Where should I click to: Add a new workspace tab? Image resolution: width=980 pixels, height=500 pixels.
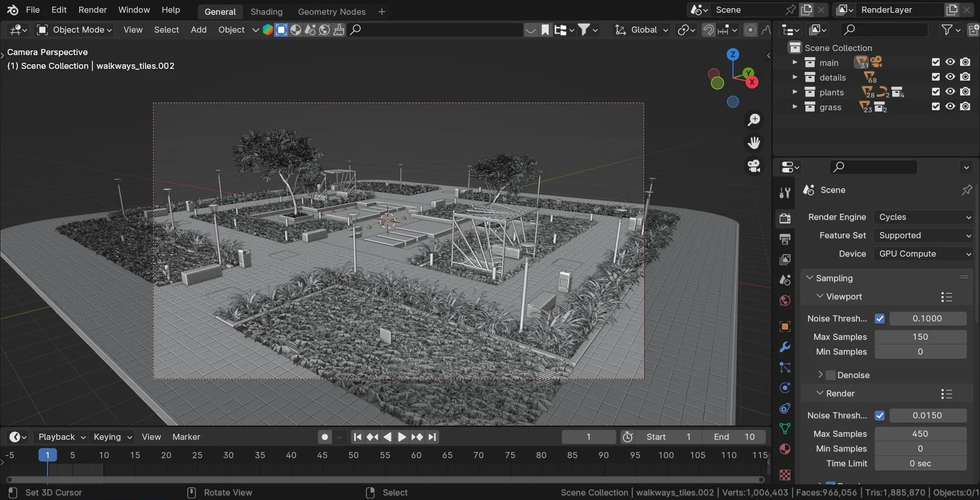click(382, 12)
